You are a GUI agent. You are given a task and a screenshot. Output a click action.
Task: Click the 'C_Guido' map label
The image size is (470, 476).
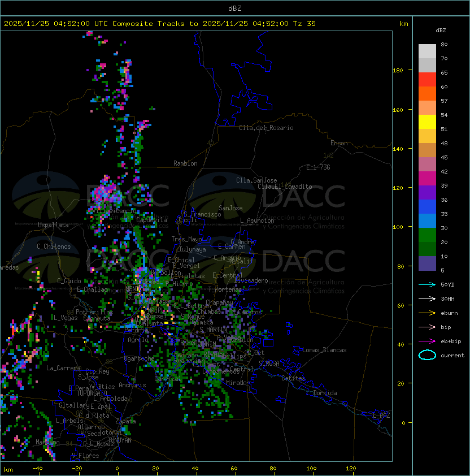[69, 281]
